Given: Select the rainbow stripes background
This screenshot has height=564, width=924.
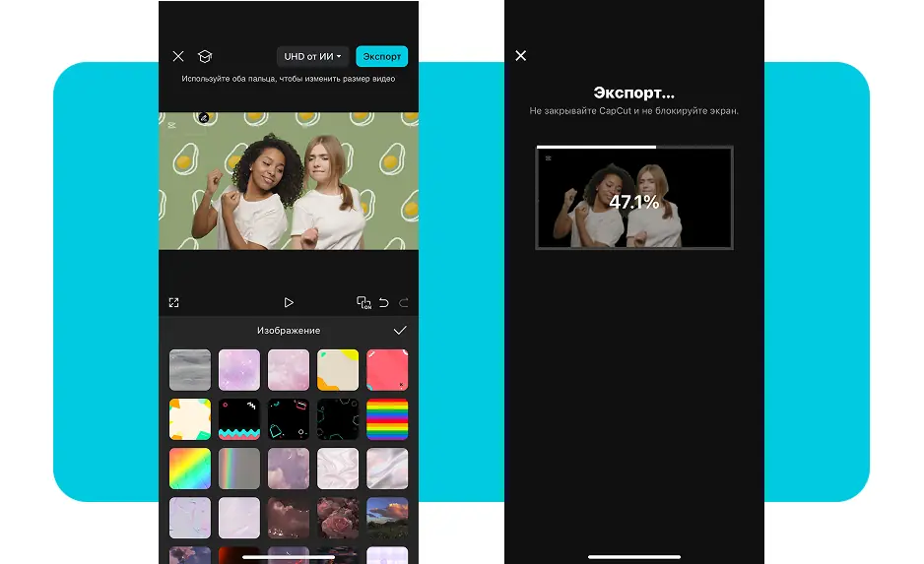Looking at the screenshot, I should click(387, 419).
